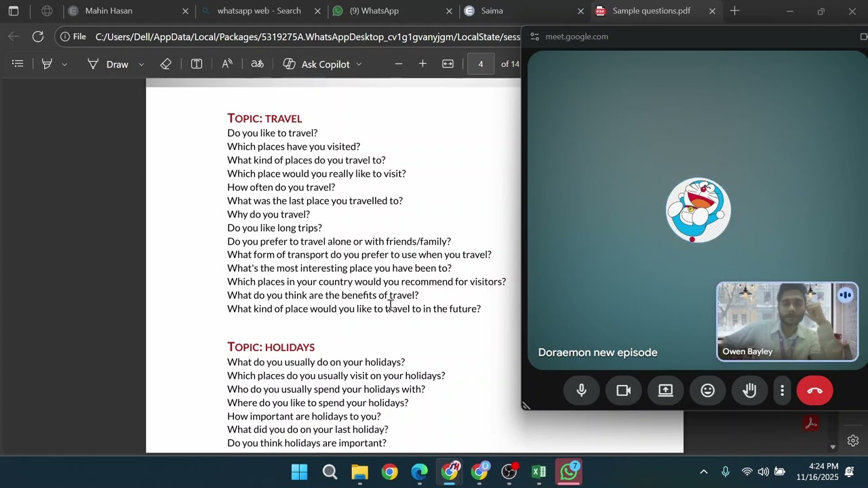Go back in browser history
This screenshot has width=868, height=488.
[x=14, y=37]
